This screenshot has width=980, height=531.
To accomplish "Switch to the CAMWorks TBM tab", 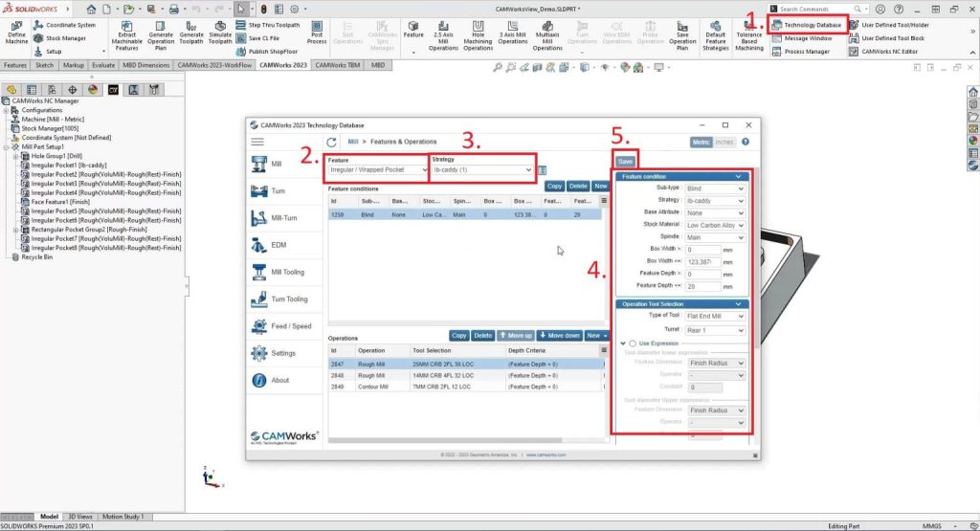I will tap(338, 65).
